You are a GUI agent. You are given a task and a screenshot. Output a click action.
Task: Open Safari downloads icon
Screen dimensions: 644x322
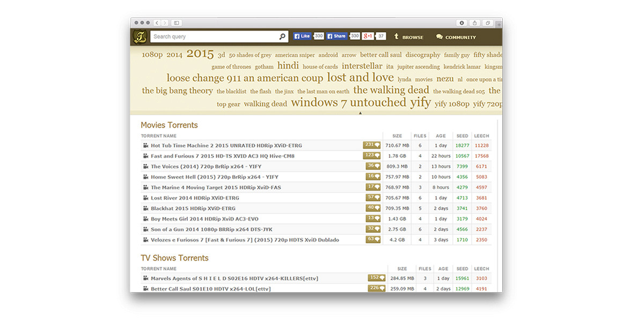pos(462,23)
